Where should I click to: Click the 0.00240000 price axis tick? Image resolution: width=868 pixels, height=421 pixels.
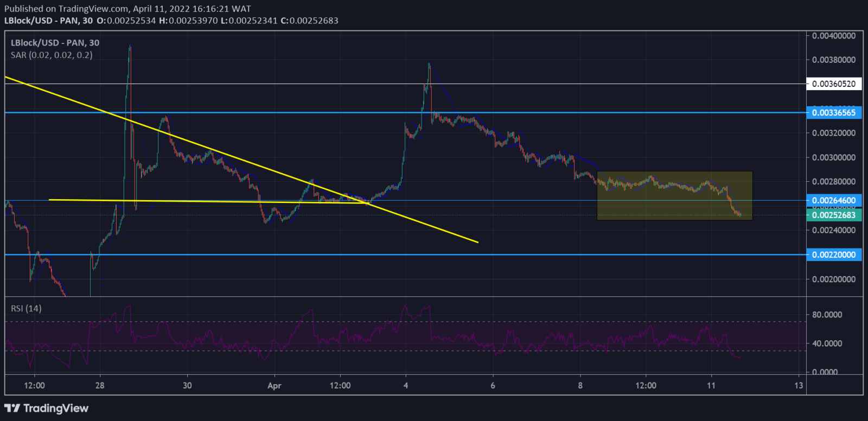tap(834, 230)
